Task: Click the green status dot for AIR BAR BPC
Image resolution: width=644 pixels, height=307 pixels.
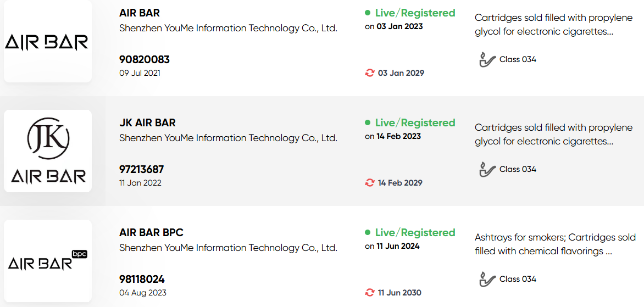Action: coord(368,233)
